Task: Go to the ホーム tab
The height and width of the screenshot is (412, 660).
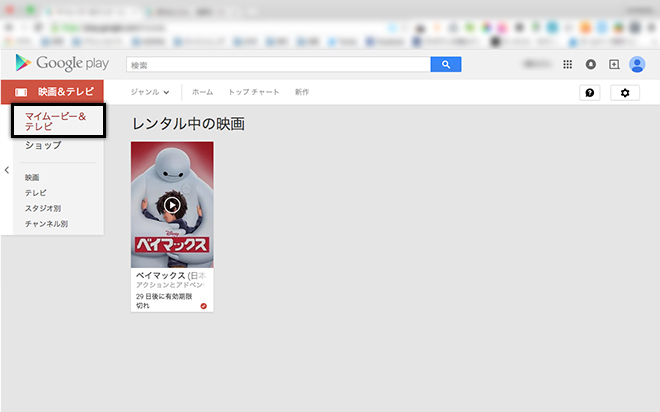Action: click(x=202, y=92)
